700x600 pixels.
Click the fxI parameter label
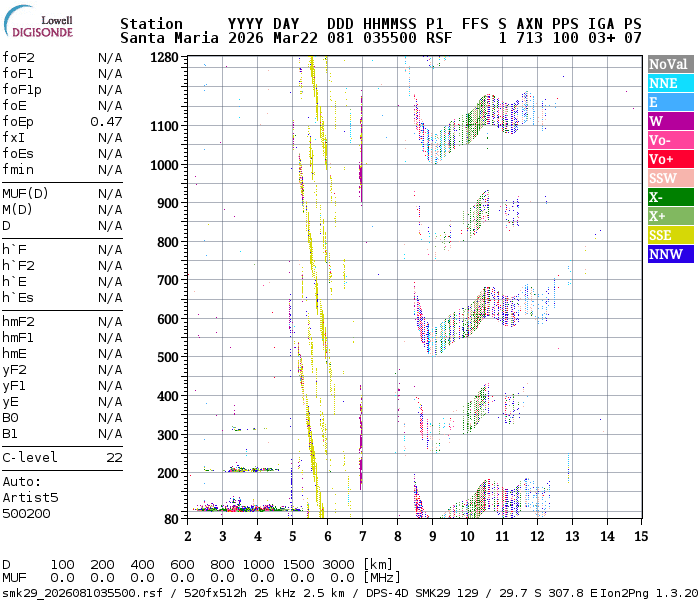pyautogui.click(x=14, y=138)
